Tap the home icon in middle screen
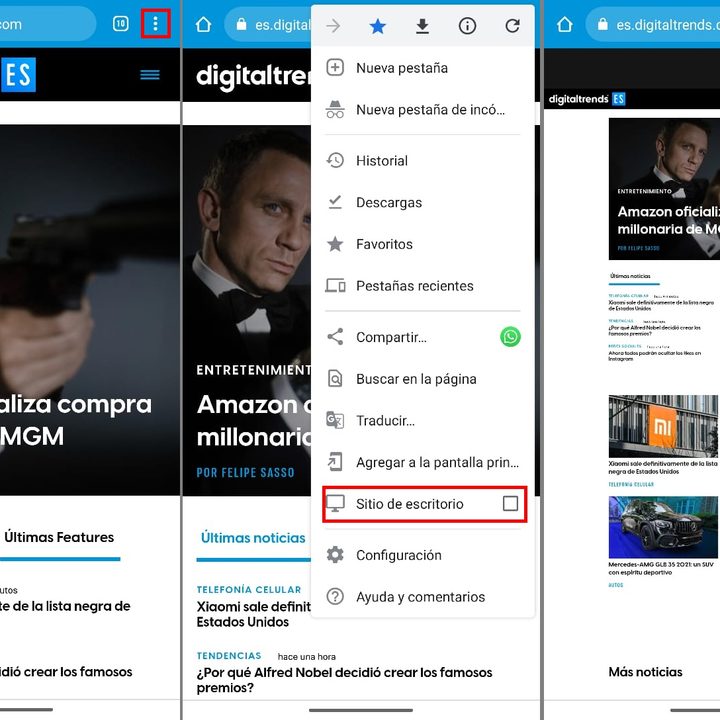 [x=203, y=24]
